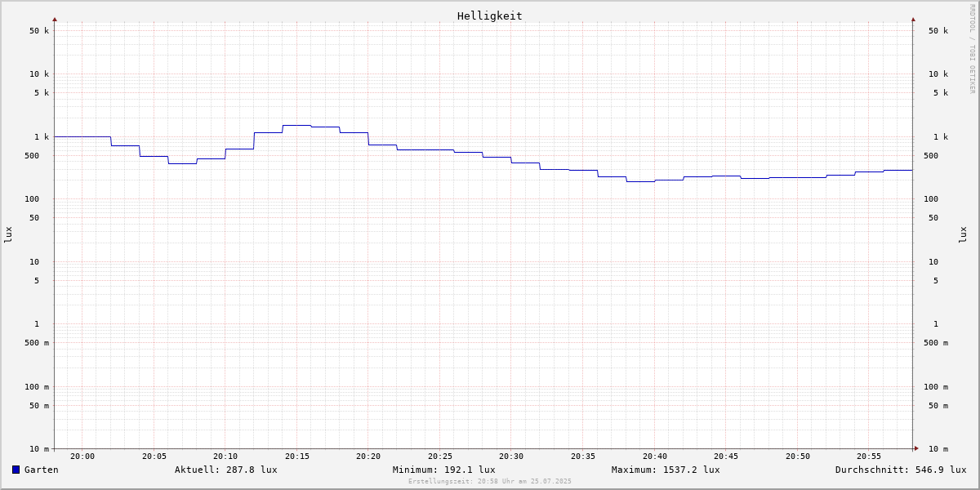Click the right axis 50 m label
The image size is (980, 490).
point(938,406)
